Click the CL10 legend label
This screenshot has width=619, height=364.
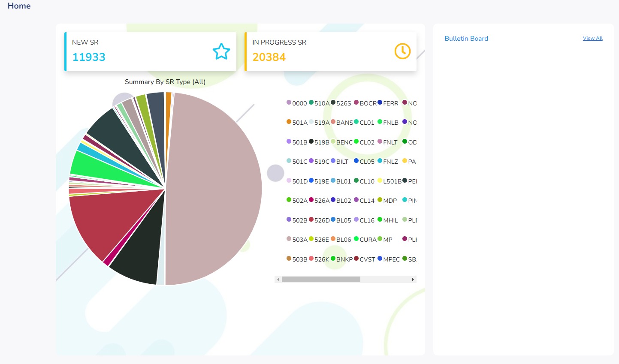367,181
